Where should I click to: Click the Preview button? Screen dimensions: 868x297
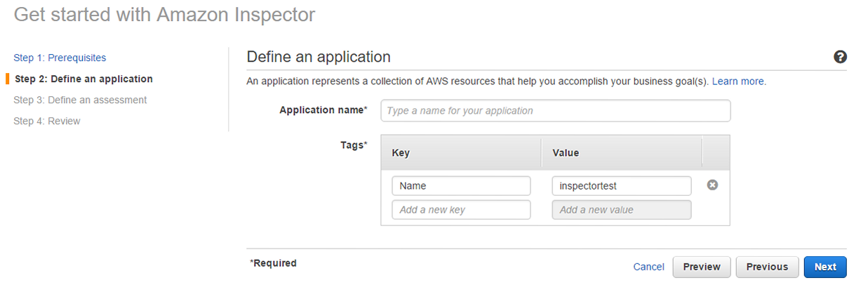[x=702, y=267]
